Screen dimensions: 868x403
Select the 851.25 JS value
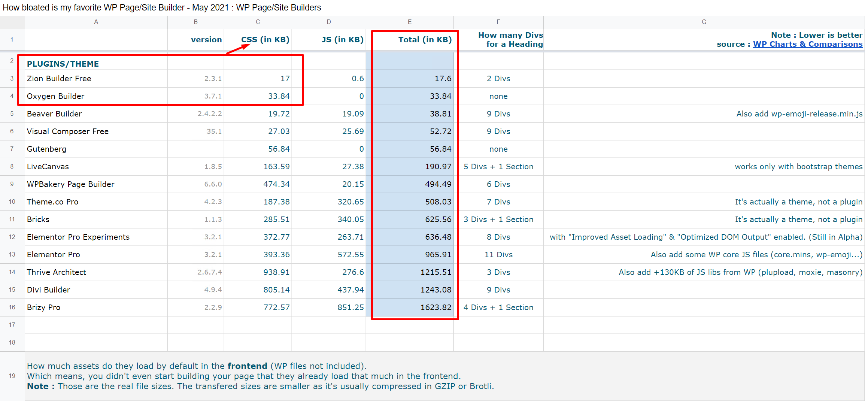tap(329, 307)
